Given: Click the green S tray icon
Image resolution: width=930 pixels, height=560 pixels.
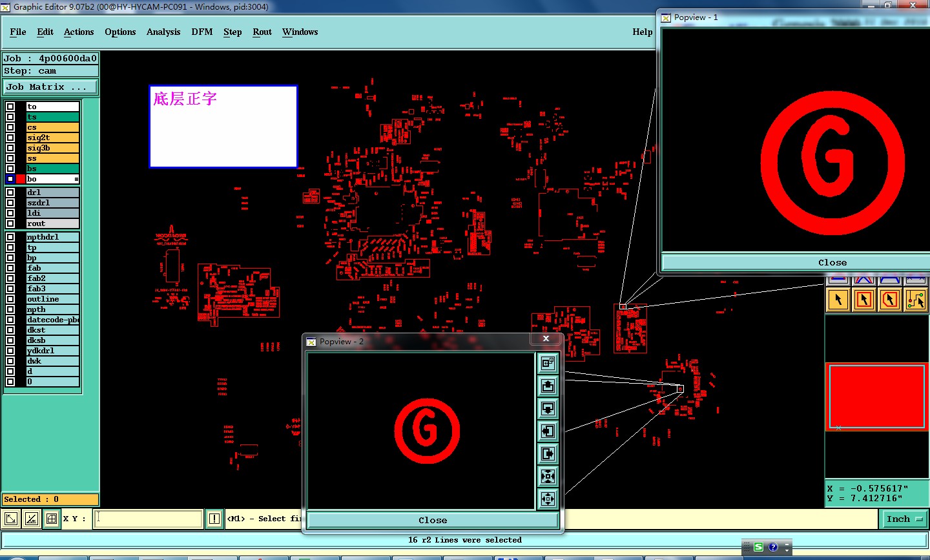Looking at the screenshot, I should 758,547.
